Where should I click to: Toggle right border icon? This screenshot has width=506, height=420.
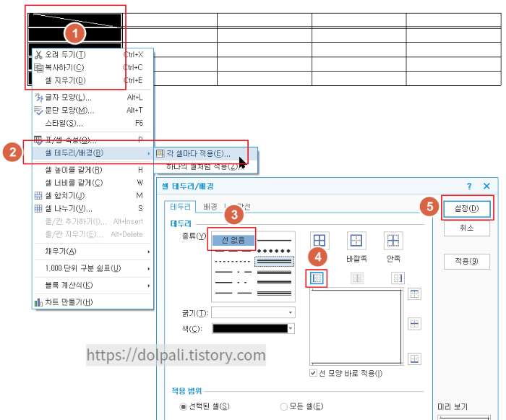click(398, 278)
